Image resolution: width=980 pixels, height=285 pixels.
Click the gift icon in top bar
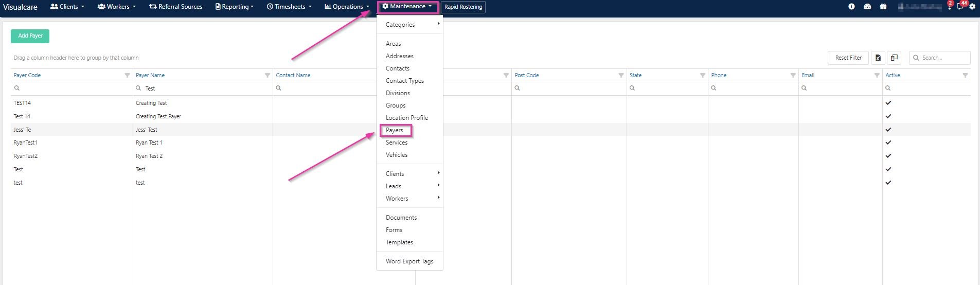pyautogui.click(x=883, y=7)
